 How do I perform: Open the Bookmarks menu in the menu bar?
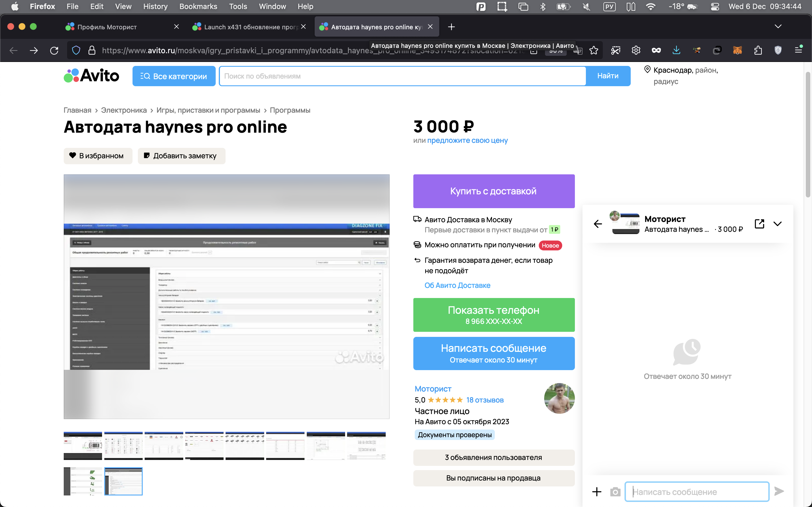198,6
